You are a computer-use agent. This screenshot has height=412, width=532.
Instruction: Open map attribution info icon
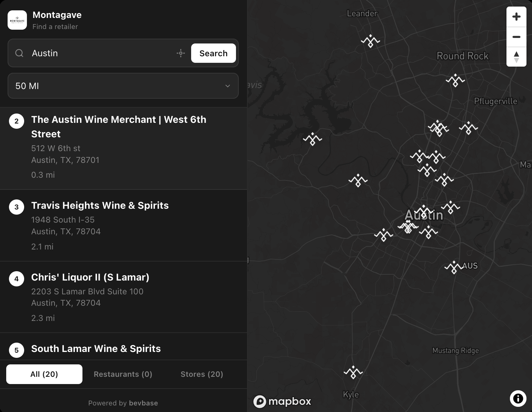(518, 399)
